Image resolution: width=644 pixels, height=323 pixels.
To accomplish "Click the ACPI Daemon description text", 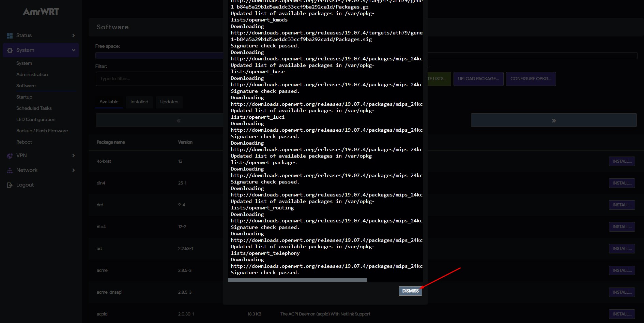I will (x=325, y=314).
